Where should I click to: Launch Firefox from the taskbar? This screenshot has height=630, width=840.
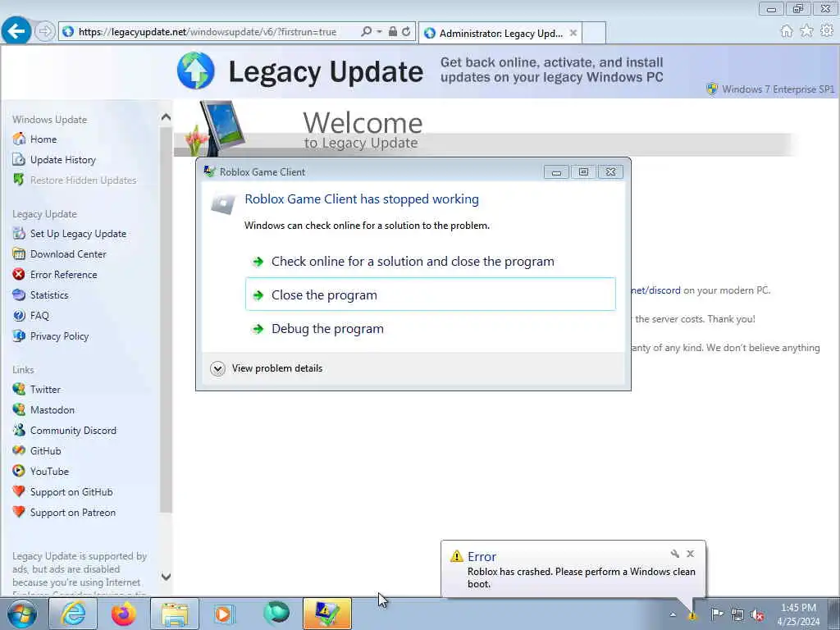click(124, 614)
